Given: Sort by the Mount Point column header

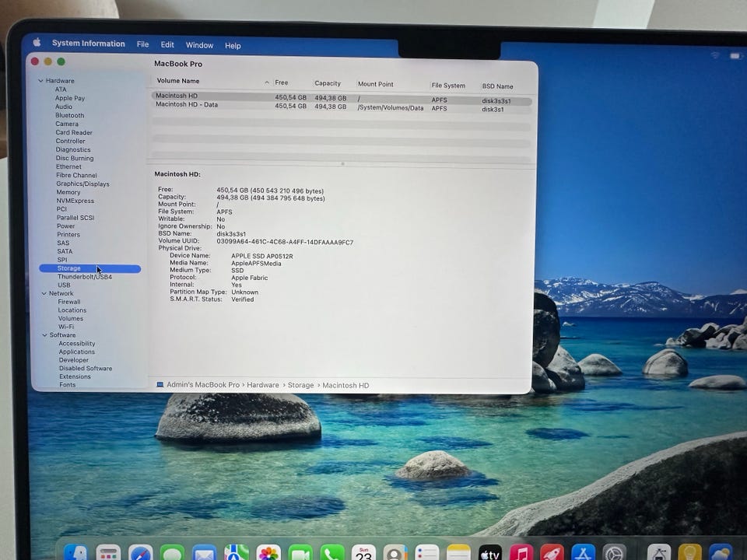Looking at the screenshot, I should point(375,84).
